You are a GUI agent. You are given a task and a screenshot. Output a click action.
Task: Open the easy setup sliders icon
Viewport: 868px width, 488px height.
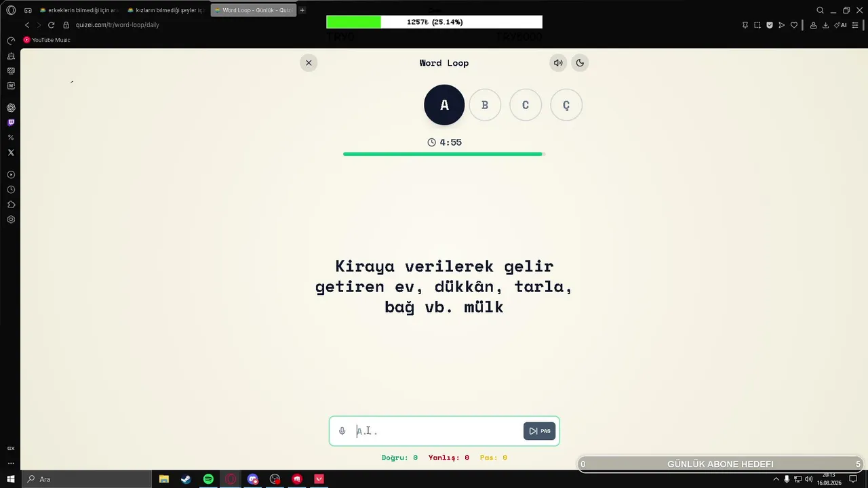pos(855,25)
